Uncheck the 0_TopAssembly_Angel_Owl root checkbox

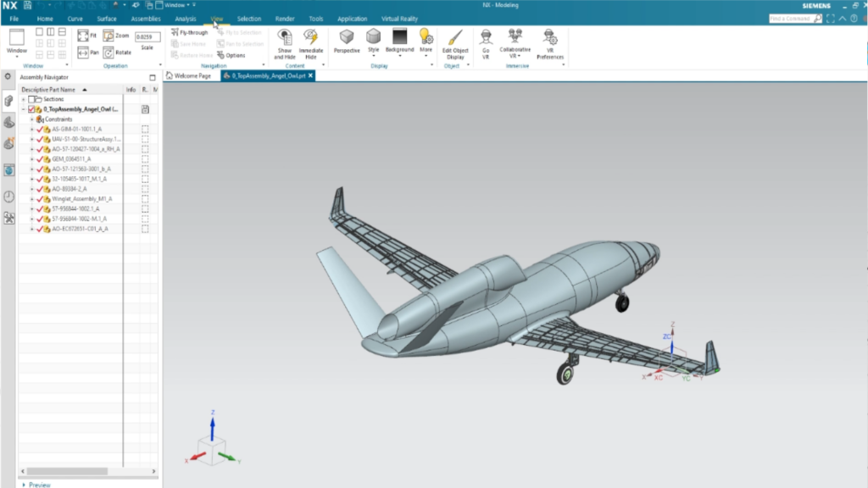32,109
